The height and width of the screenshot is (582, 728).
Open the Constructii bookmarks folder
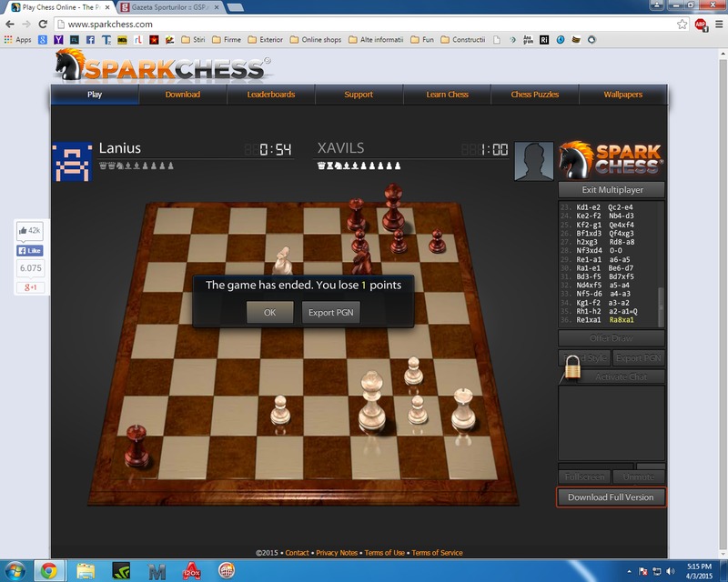pyautogui.click(x=463, y=40)
